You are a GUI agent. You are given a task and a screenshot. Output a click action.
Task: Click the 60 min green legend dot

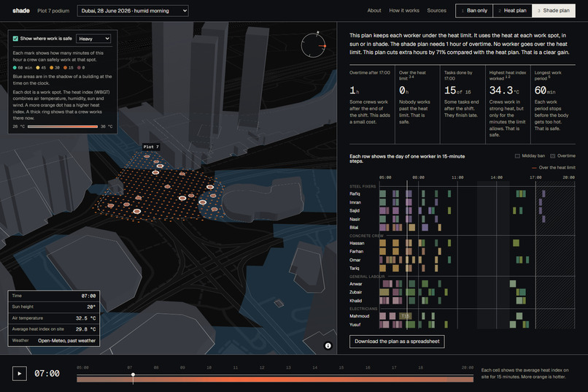click(x=15, y=68)
